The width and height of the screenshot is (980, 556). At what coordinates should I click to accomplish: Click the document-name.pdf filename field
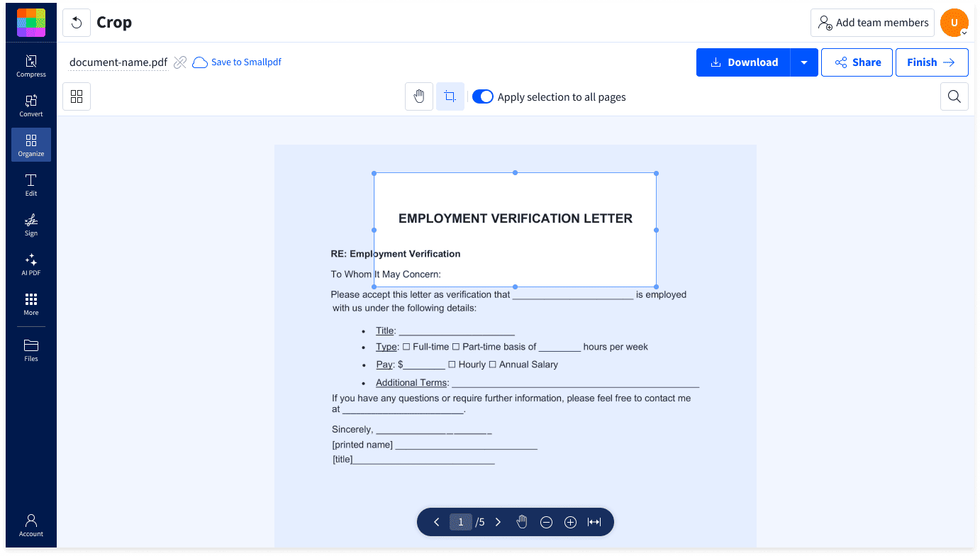pyautogui.click(x=118, y=62)
